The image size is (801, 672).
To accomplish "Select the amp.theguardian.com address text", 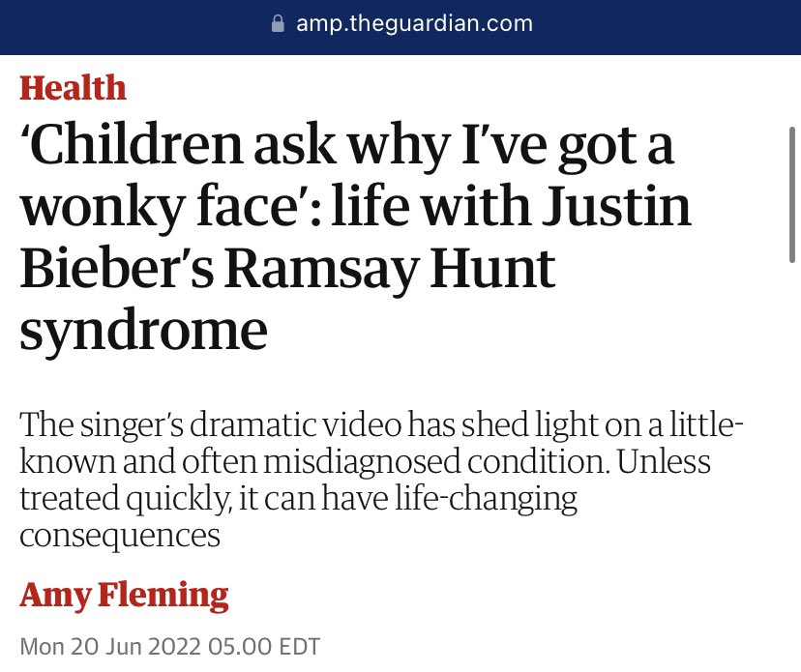I will 414,23.
